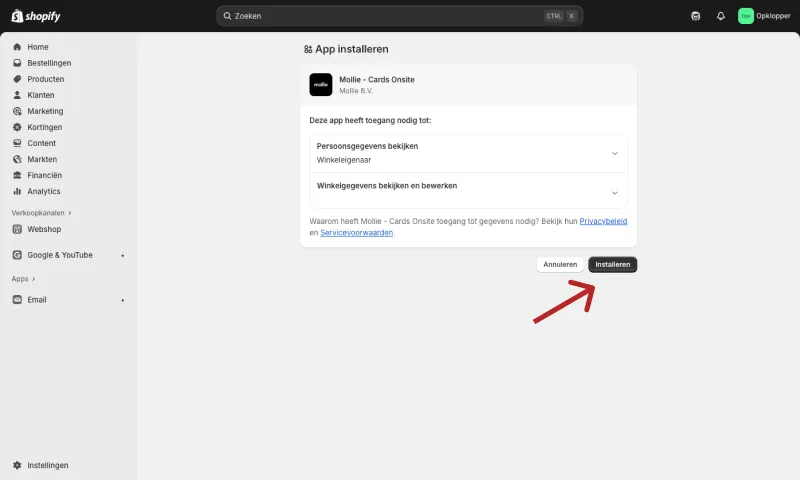Click the green Opklopper avatar
The width and height of the screenshot is (800, 480).
point(745,16)
